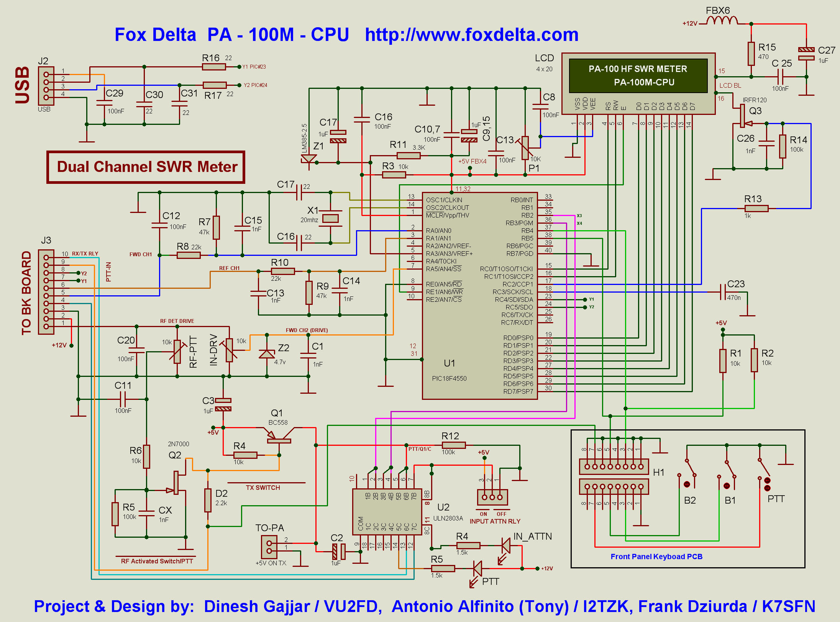Select capacitor C30 symbol
The width and height of the screenshot is (840, 622).
[144, 103]
